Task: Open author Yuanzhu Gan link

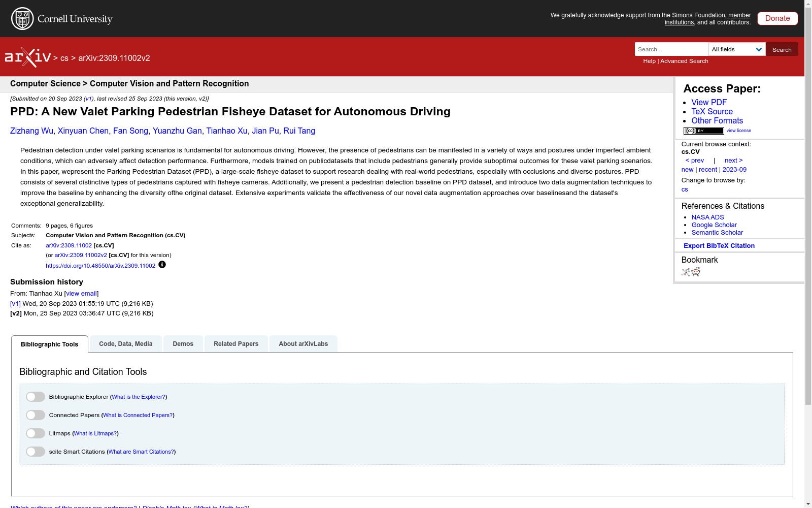Action: [177, 131]
